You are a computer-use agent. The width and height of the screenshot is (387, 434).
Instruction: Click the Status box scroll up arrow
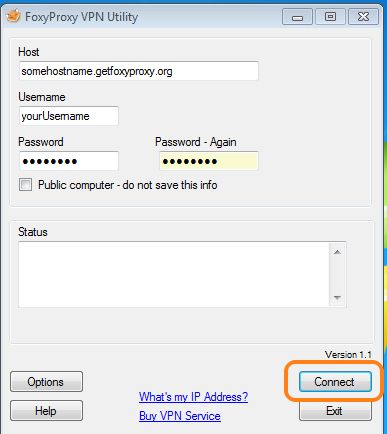pos(337,252)
